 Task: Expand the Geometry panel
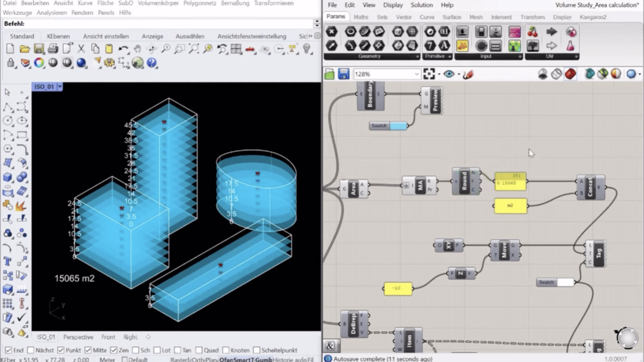point(418,56)
